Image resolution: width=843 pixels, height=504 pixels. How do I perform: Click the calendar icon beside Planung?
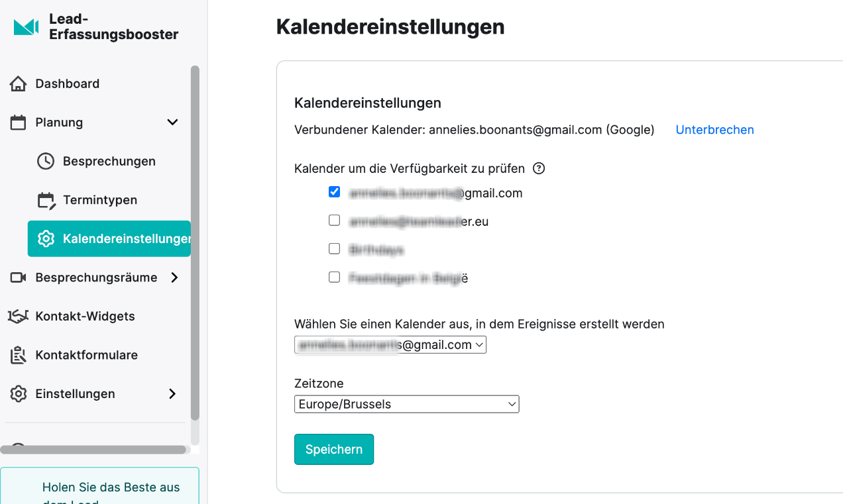click(x=19, y=123)
